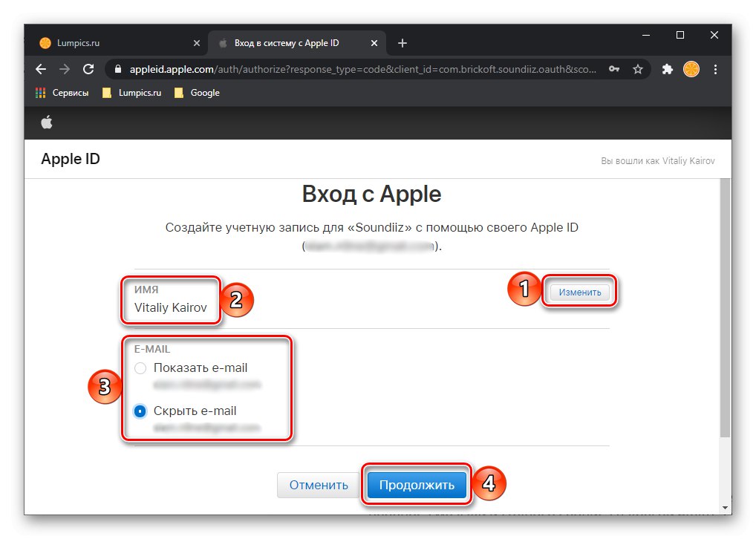Select the Скрыть e-mail radio option
Screen dimensions: 756x539
click(140, 411)
